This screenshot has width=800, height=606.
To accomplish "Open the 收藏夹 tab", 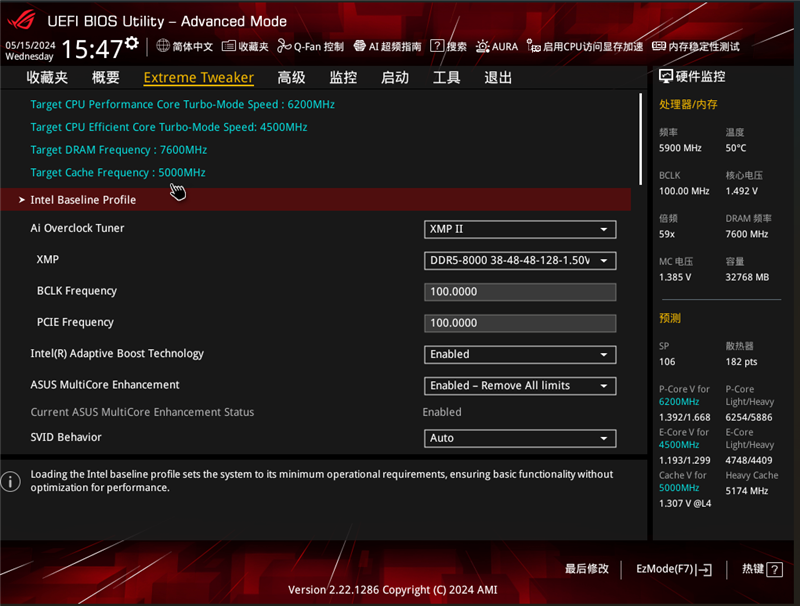I will [47, 78].
